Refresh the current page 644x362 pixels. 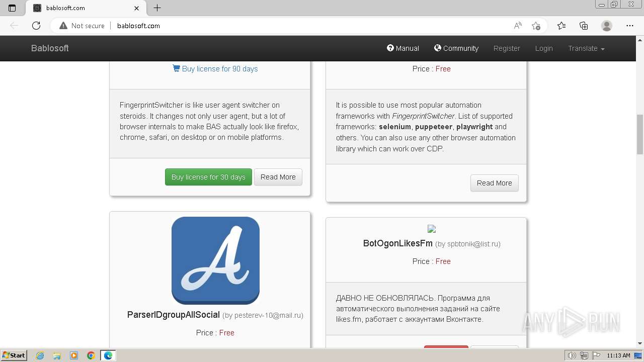[36, 26]
